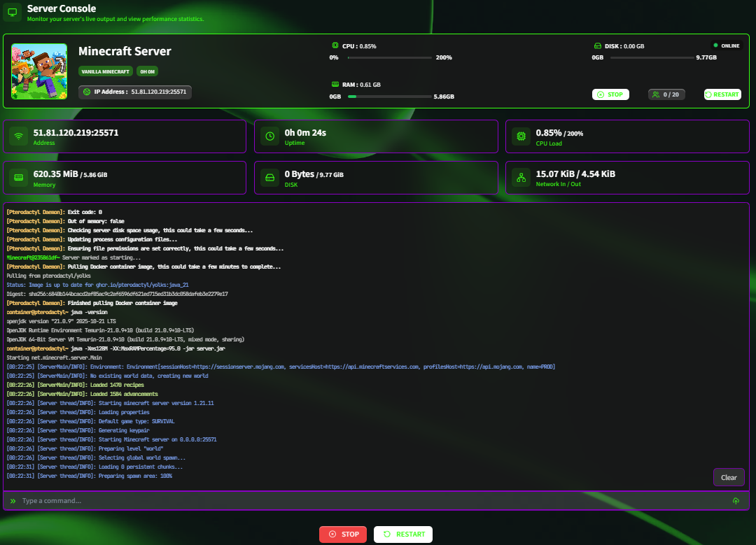The image size is (756, 545).
Task: Click the green Minecraft server thumbnail
Action: [x=38, y=71]
